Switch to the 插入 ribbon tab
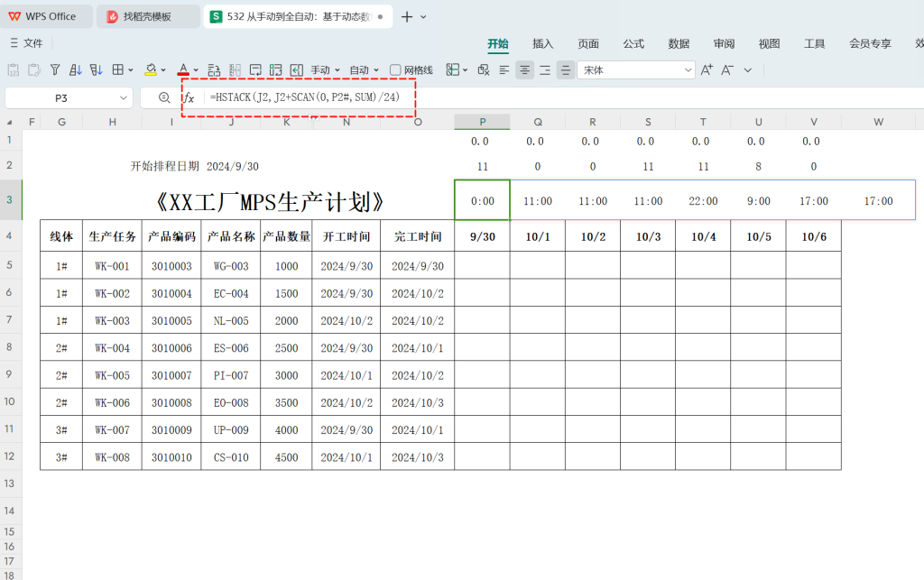Viewport: 924px width, 580px height. coord(542,43)
